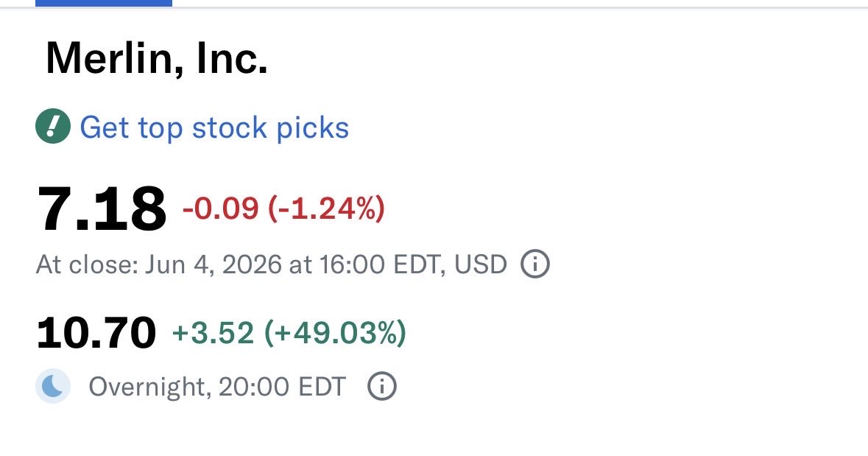Viewport: 868px width, 456px height.
Task: Click the green +3.52 overnight change
Action: [x=213, y=332]
